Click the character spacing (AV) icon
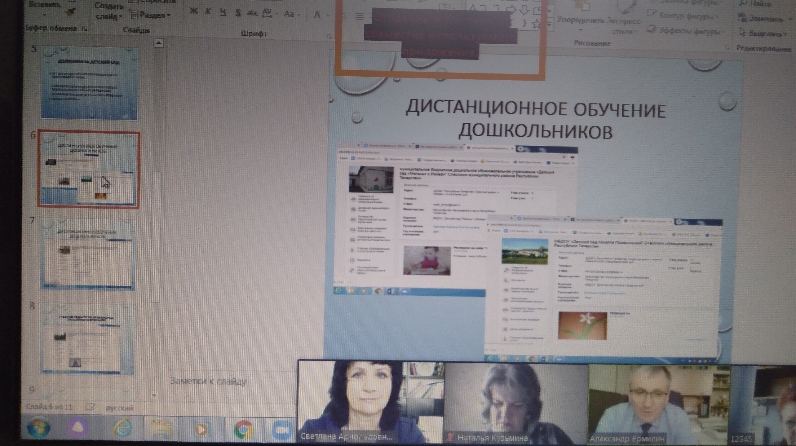The width and height of the screenshot is (796, 446). (x=266, y=12)
